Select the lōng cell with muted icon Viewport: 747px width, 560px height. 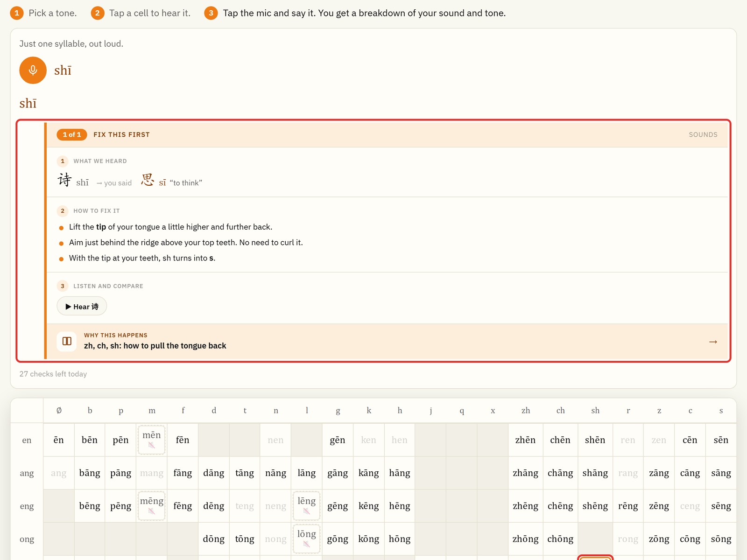[x=307, y=539]
